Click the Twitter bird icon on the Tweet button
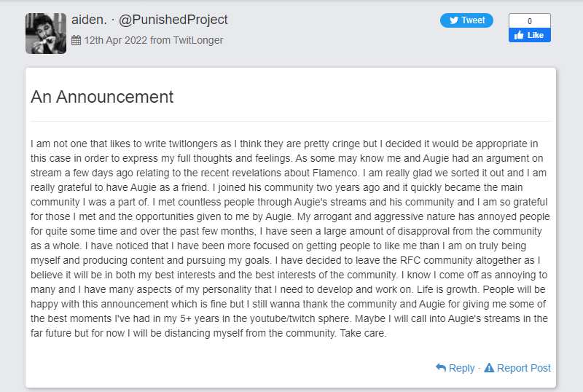This screenshot has width=583, height=392. pyautogui.click(x=453, y=20)
